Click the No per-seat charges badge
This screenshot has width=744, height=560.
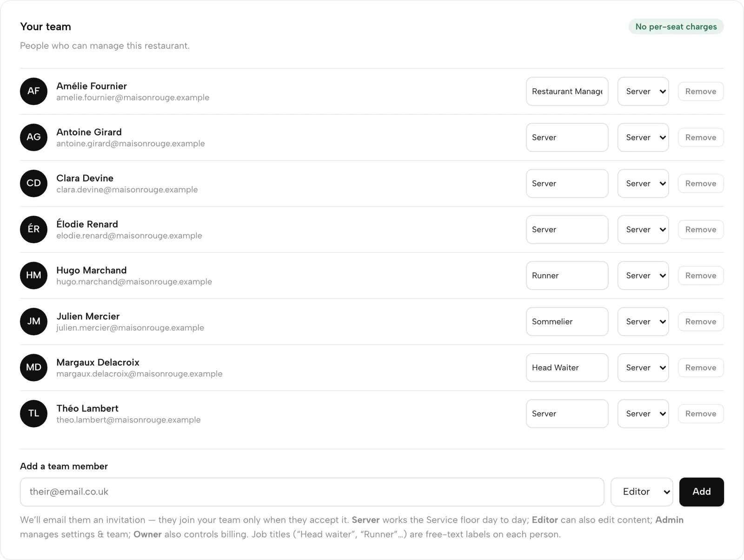(x=676, y=26)
